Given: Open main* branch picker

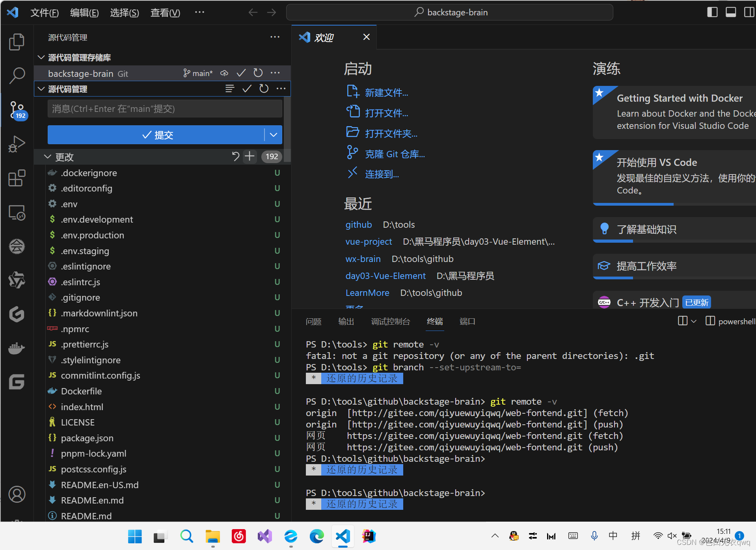Looking at the screenshot, I should pyautogui.click(x=198, y=73).
